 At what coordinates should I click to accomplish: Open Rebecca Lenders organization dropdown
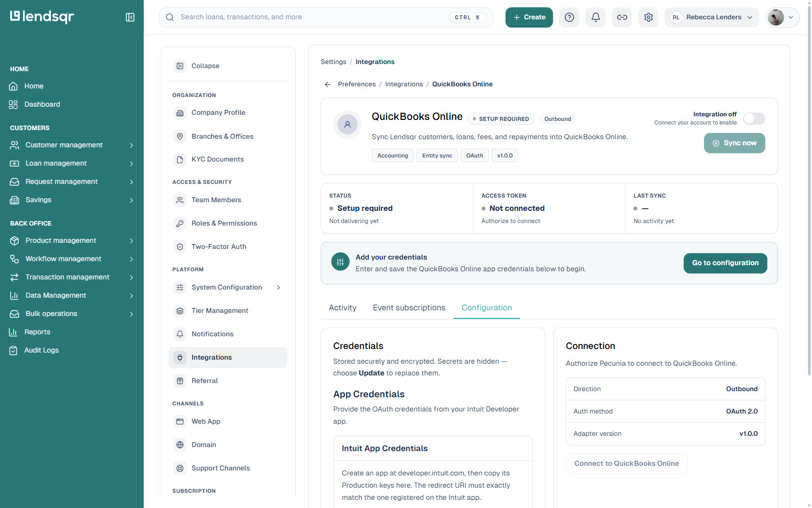pos(712,17)
